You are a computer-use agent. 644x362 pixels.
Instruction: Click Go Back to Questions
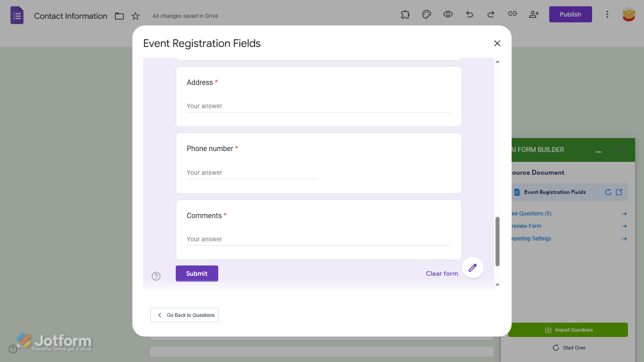pos(184,315)
